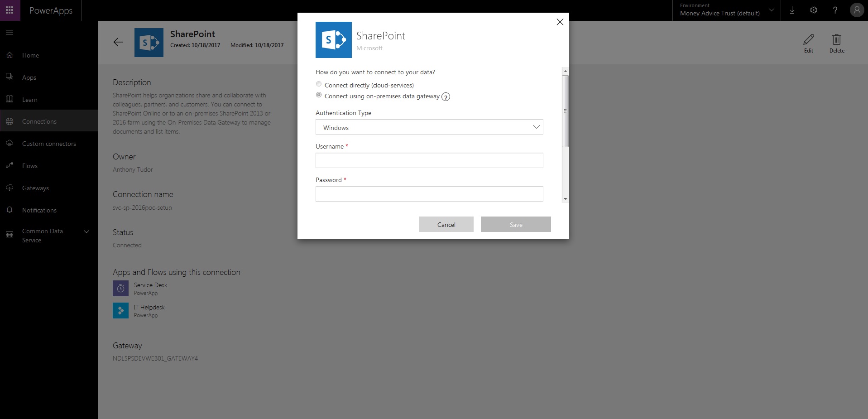
Task: Click the SharePoint logo in page header
Action: pos(149,43)
